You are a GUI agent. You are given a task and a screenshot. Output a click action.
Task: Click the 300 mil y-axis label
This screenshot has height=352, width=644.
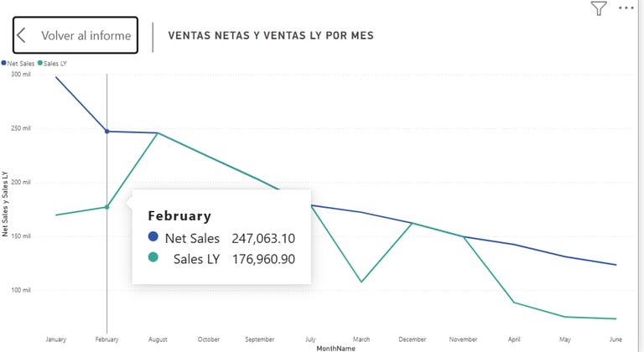coord(20,74)
